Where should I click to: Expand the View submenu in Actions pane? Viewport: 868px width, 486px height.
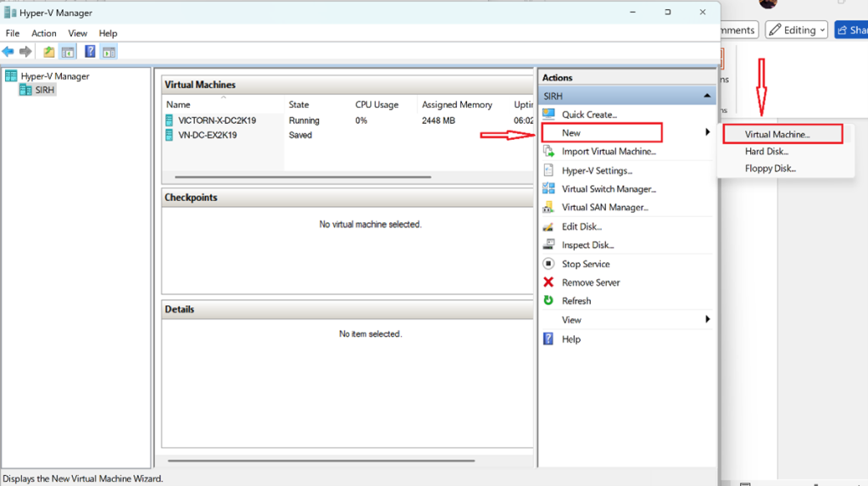point(707,320)
